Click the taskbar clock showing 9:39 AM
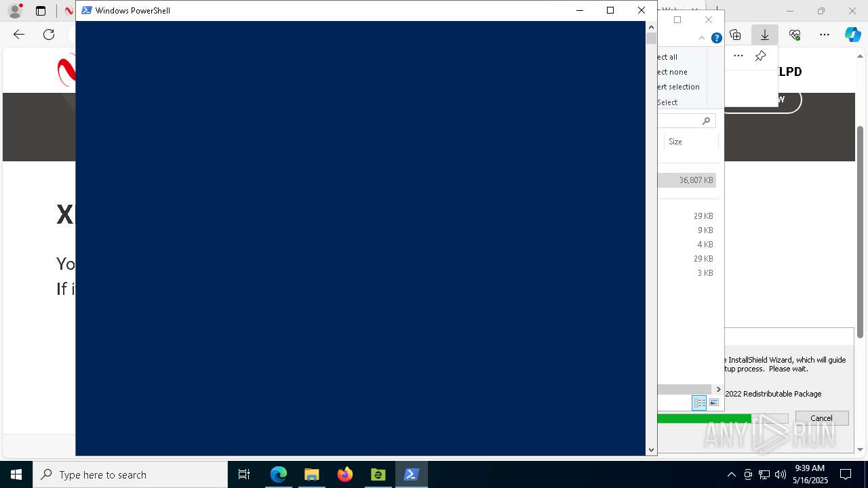This screenshot has height=488, width=868. click(x=810, y=474)
